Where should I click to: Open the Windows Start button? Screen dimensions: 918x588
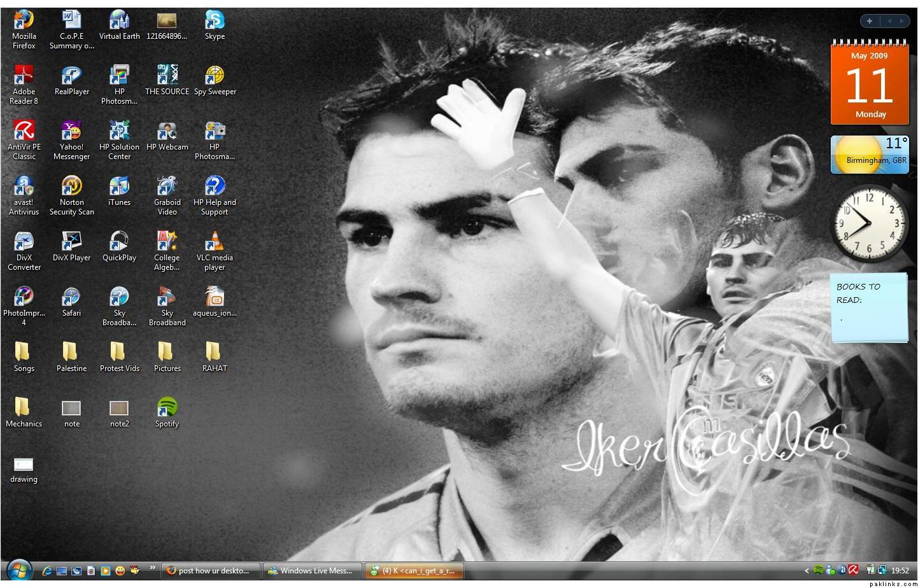click(x=18, y=570)
